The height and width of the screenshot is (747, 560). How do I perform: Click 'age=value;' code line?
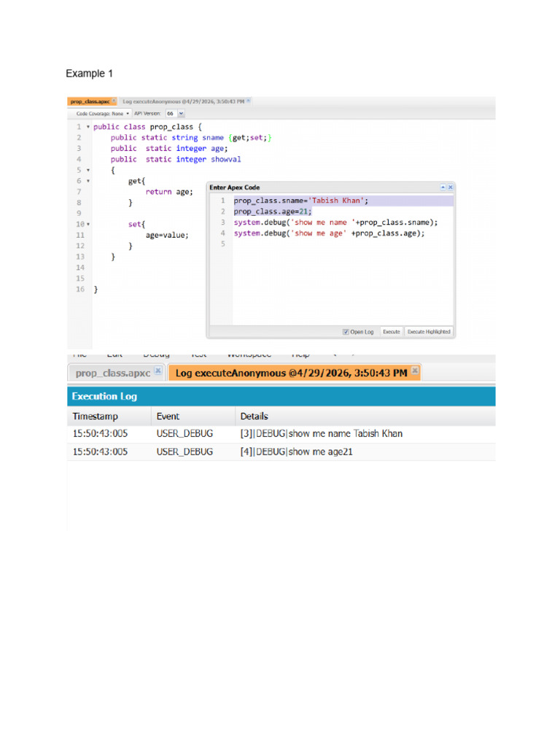(167, 236)
